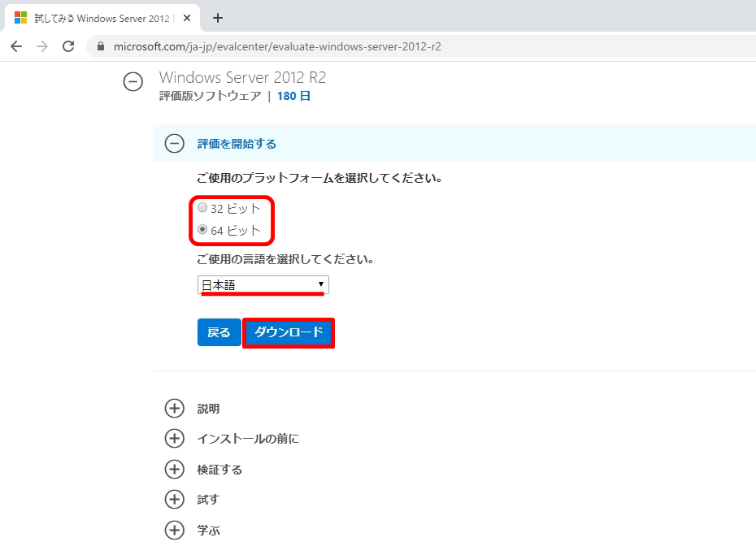Click the address bar URL
The image size is (756, 546).
tap(277, 47)
